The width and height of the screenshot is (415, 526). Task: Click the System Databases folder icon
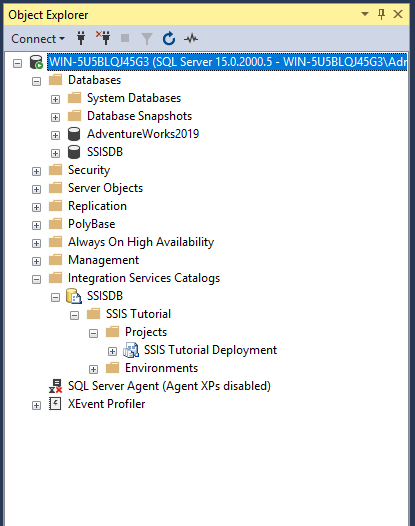[74, 98]
